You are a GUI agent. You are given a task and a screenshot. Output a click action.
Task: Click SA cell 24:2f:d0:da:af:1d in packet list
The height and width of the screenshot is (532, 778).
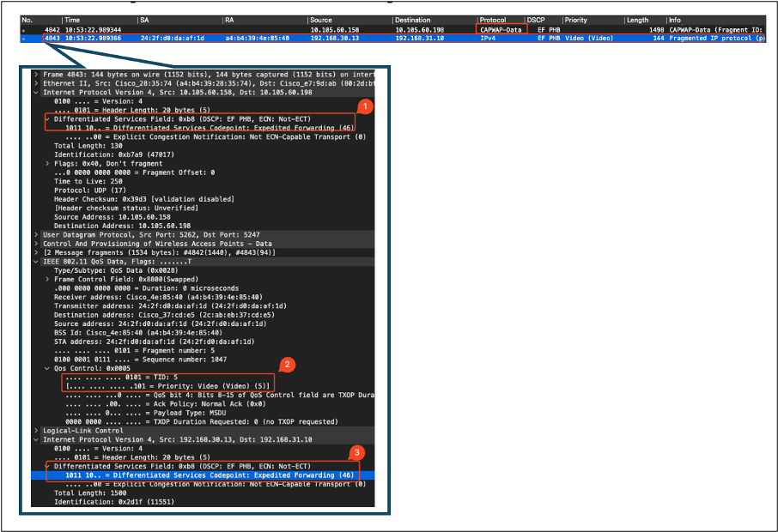(x=172, y=38)
